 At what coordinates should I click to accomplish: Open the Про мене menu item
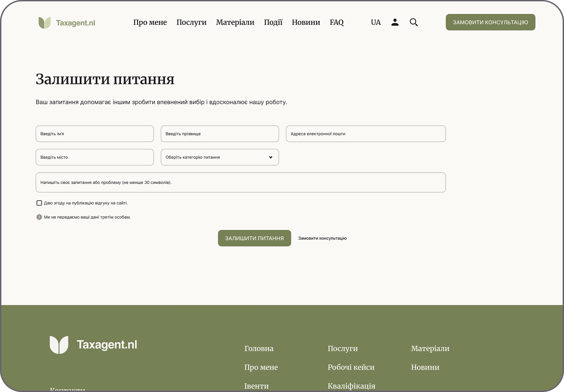pos(150,22)
